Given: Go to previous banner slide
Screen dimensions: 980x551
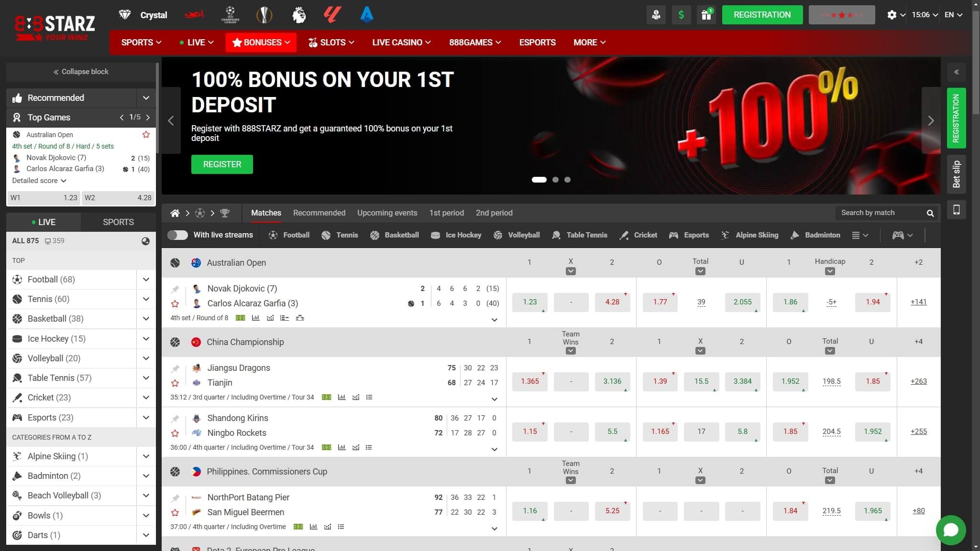Looking at the screenshot, I should (x=171, y=120).
